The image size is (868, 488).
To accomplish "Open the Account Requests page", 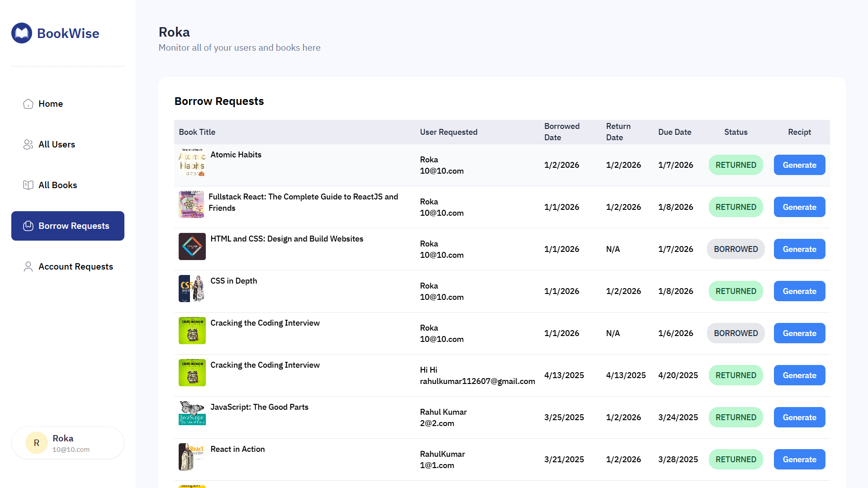I will point(76,266).
